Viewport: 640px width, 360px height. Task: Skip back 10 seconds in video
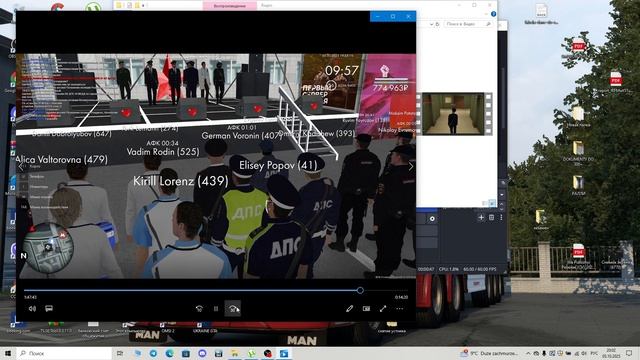click(x=199, y=309)
